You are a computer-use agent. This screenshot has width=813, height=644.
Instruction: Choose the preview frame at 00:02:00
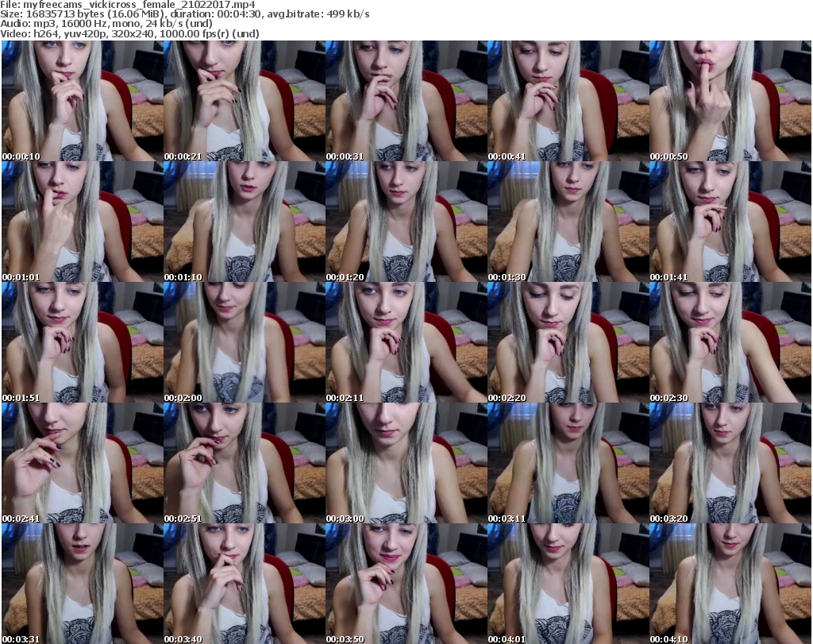[245, 343]
